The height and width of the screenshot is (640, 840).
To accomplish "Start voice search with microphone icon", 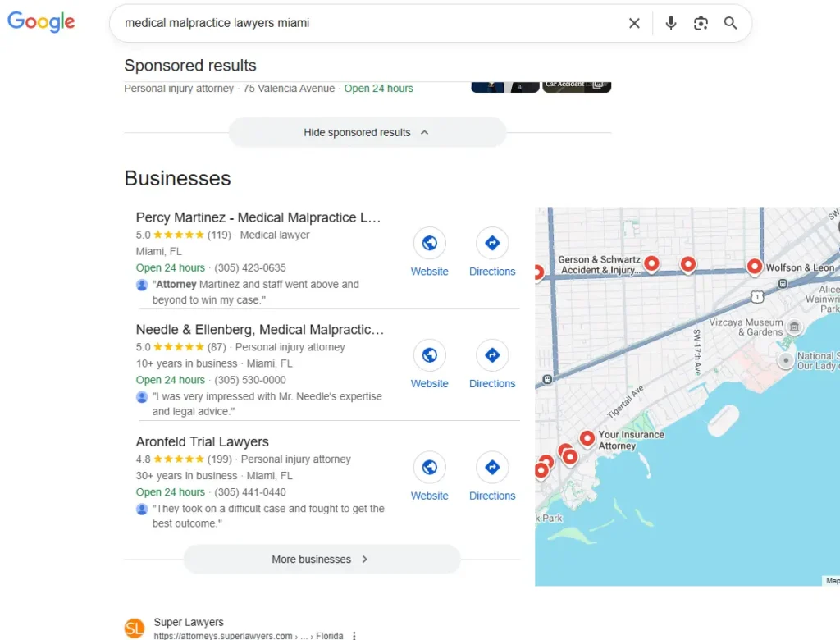I will (671, 23).
